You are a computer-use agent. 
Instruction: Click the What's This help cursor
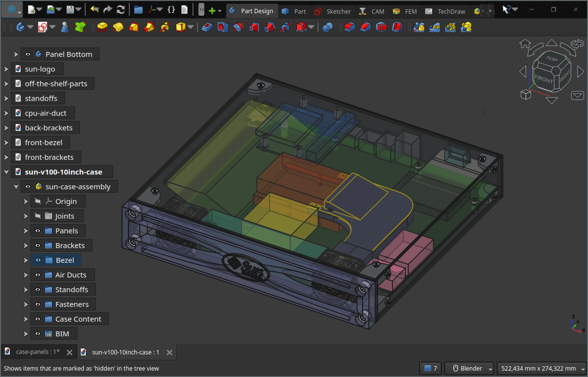(x=507, y=10)
